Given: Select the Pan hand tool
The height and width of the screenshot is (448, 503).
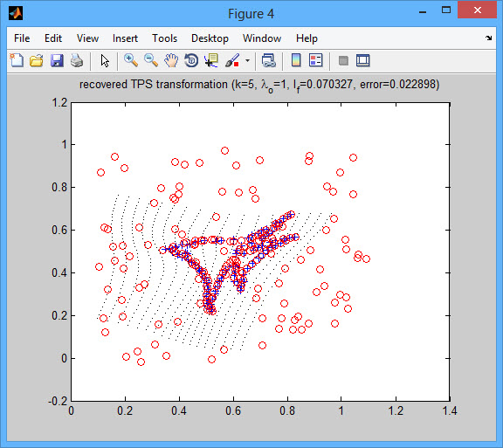Looking at the screenshot, I should click(x=171, y=60).
